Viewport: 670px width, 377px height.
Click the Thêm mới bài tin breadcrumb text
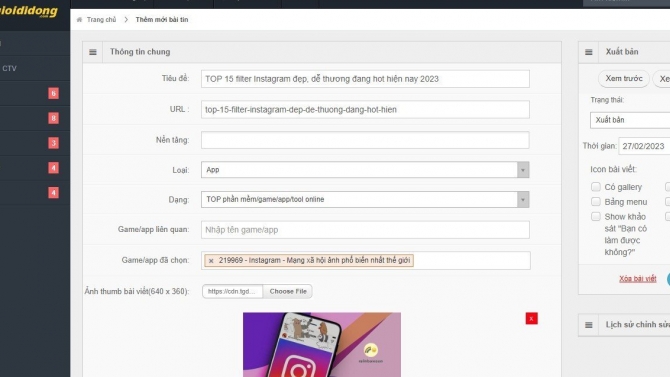point(162,20)
